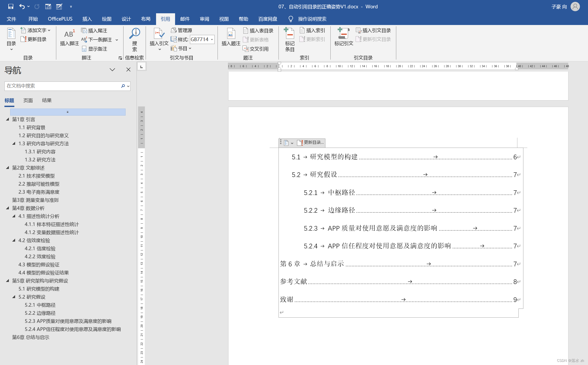Viewport: 588px width, 365px height.
Task: Jump to heading 2.2 推敲可能性模型
Action: click(39, 184)
